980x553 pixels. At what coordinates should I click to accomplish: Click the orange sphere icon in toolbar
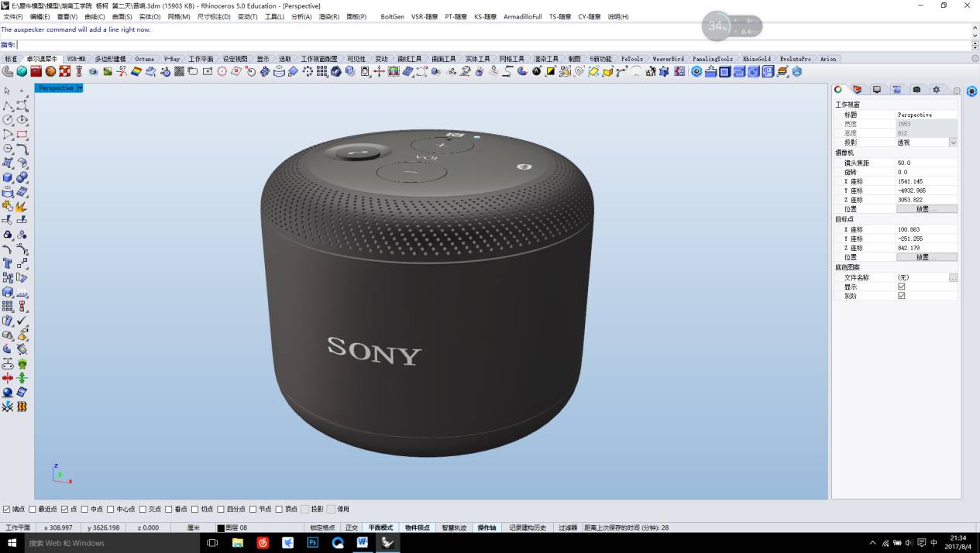[50, 71]
